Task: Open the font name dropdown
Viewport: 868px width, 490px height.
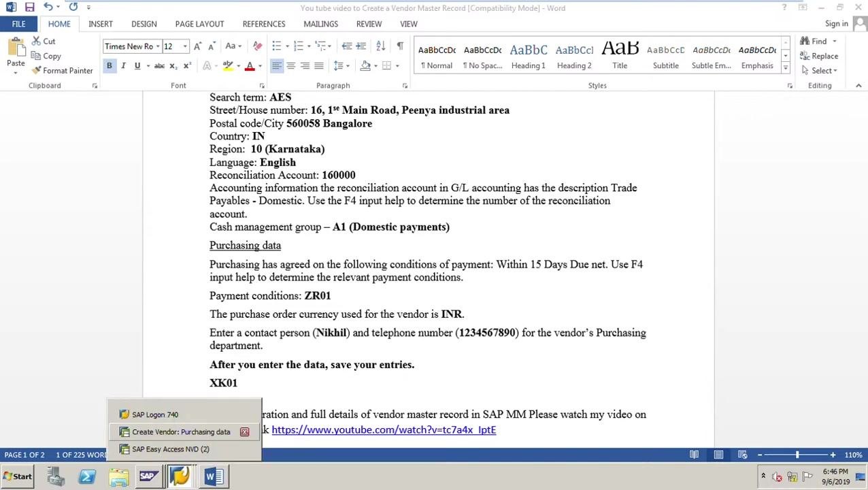Action: (158, 46)
